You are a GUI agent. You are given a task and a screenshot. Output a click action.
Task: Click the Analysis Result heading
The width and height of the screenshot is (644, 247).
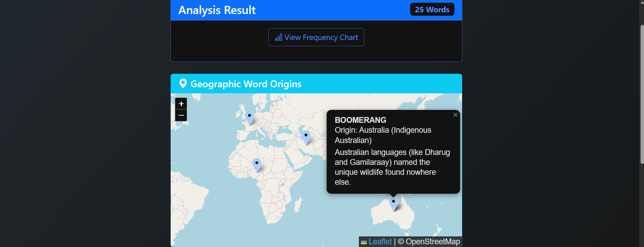tap(217, 10)
